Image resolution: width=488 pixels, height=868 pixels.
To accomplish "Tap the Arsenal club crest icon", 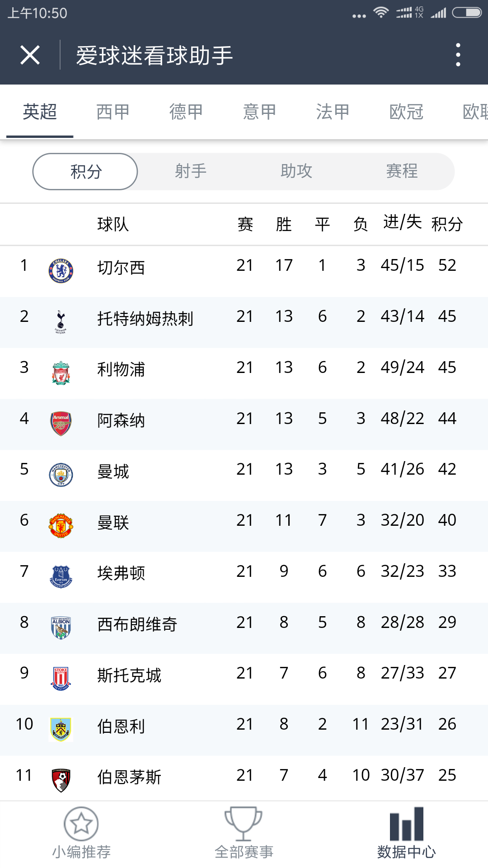I will point(61,424).
